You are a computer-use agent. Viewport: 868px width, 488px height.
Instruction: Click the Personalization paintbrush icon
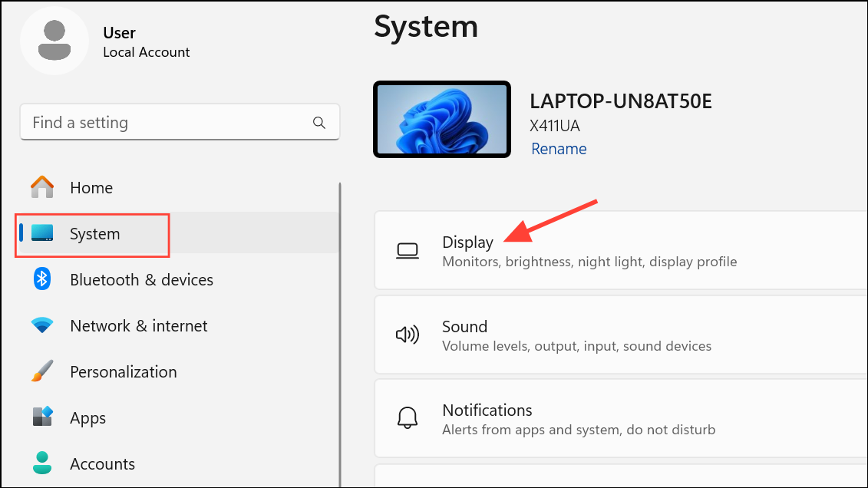point(42,371)
